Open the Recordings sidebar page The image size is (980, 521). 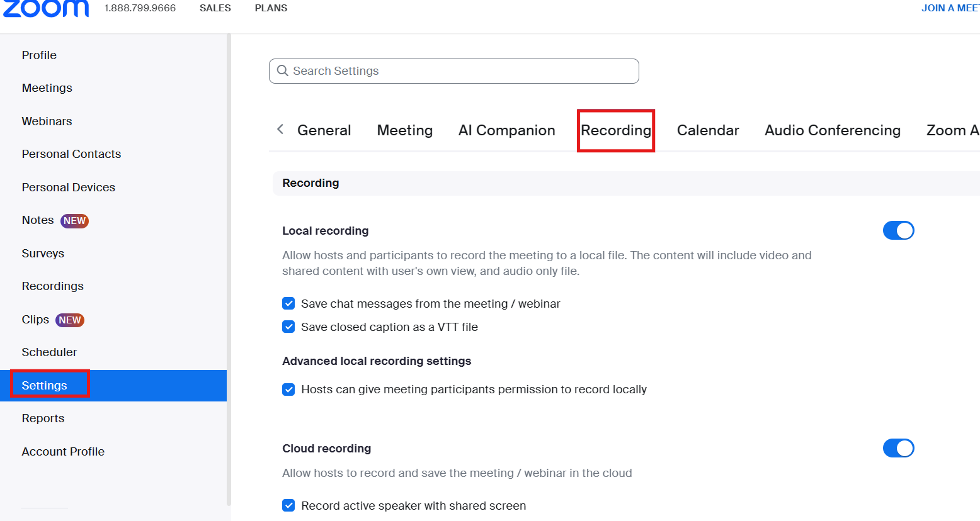(53, 286)
